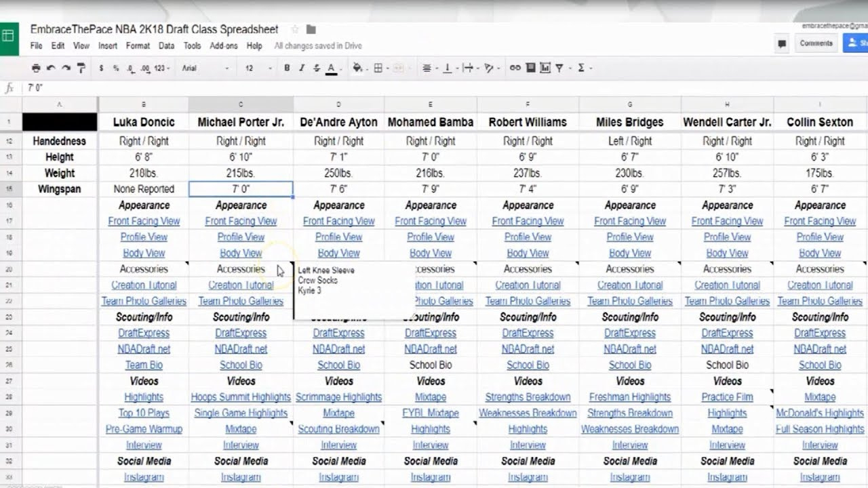
Task: Click the document title
Action: [155, 30]
